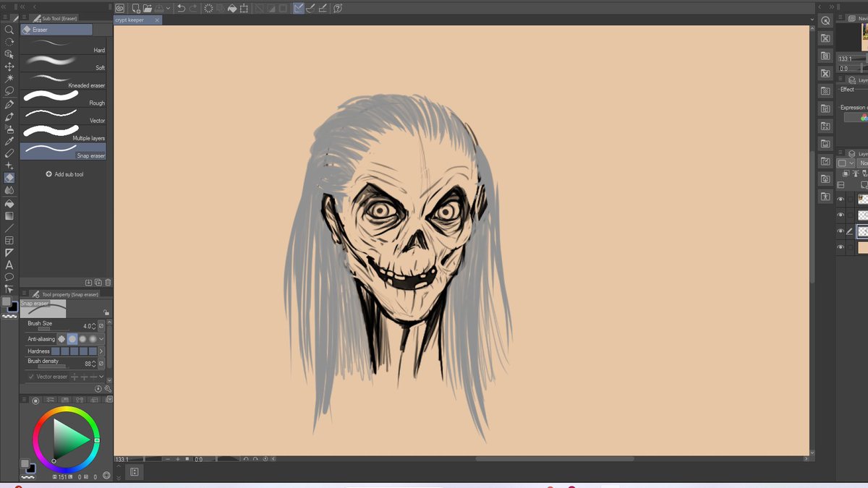Click Add sub tool button

click(64, 174)
